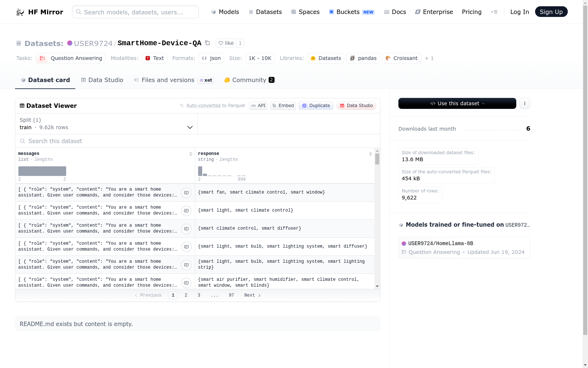This screenshot has height=368, width=588.
Task: Click the Duplicate button
Action: [316, 106]
